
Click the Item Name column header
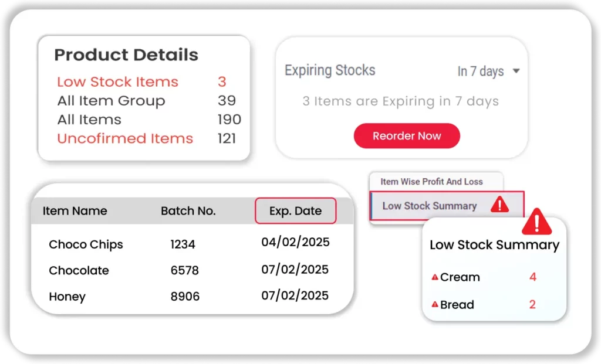[75, 211]
